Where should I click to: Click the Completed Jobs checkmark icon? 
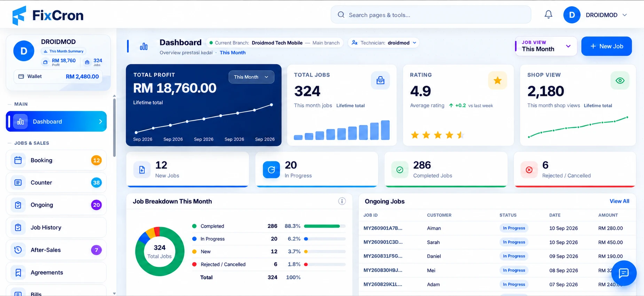[x=400, y=170]
